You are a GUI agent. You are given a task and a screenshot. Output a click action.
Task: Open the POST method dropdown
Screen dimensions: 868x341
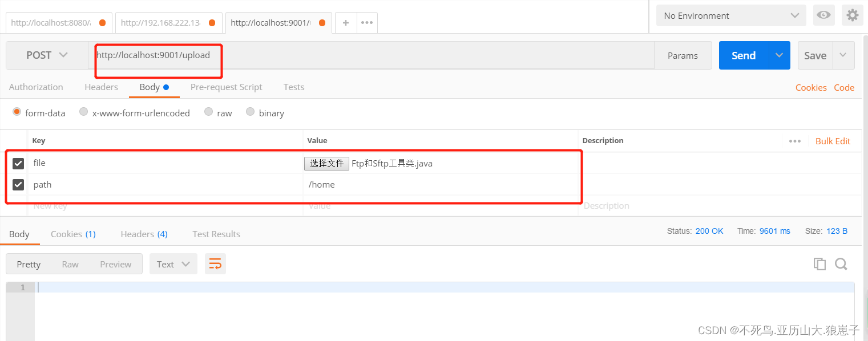point(47,55)
